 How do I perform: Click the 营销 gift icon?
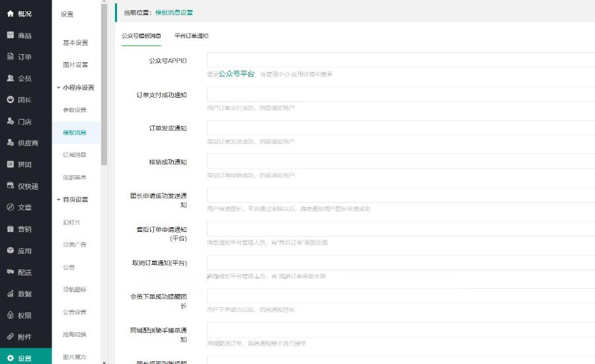(x=11, y=229)
